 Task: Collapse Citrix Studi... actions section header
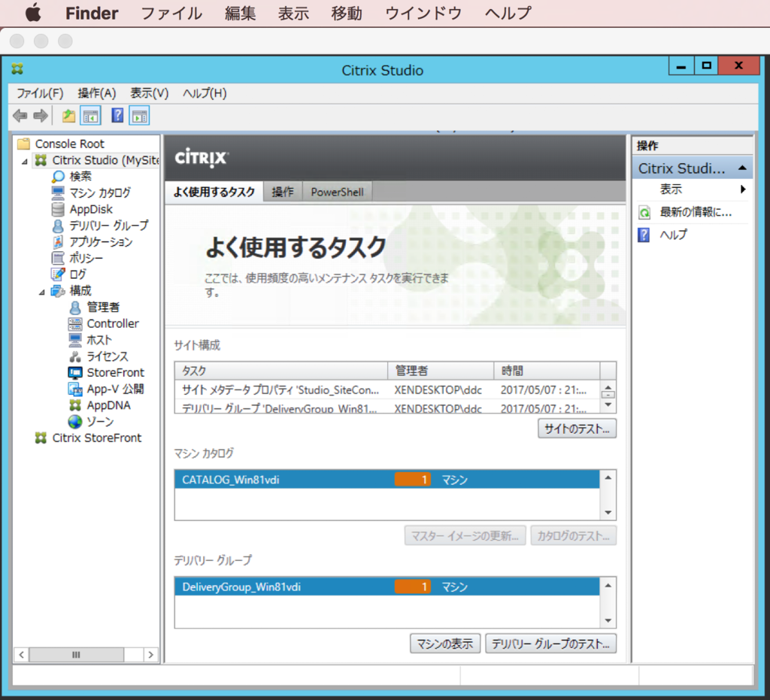[742, 168]
